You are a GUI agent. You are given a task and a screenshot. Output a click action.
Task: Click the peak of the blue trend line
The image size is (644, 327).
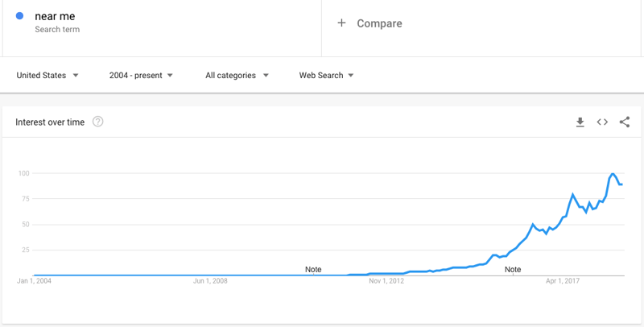click(x=613, y=174)
